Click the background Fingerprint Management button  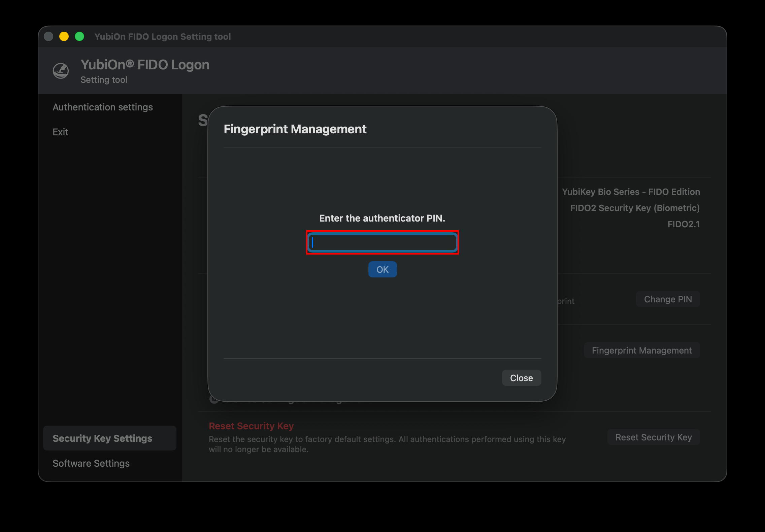642,350
